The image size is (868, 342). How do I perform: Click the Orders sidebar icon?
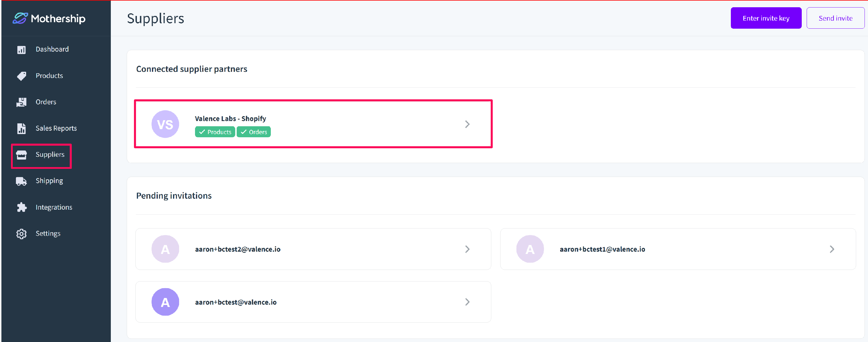pos(21,102)
